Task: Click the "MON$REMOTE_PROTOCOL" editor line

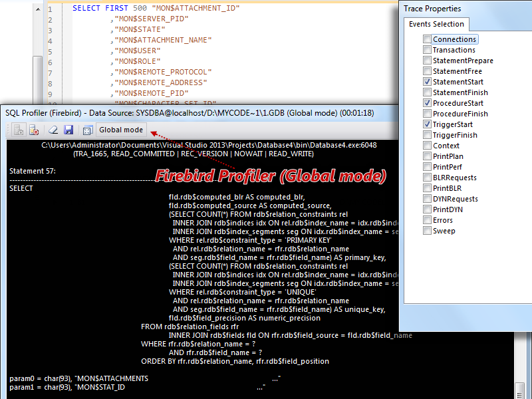Action: [x=161, y=72]
